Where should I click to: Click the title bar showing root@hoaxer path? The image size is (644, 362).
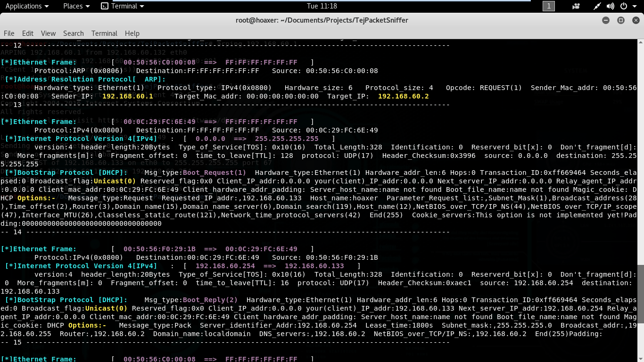click(322, 20)
